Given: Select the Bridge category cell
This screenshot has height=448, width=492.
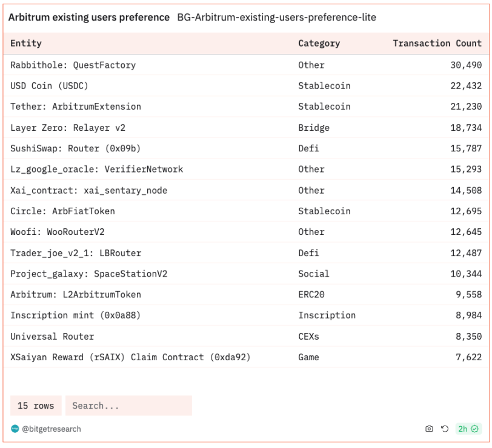Looking at the screenshot, I should point(314,128).
